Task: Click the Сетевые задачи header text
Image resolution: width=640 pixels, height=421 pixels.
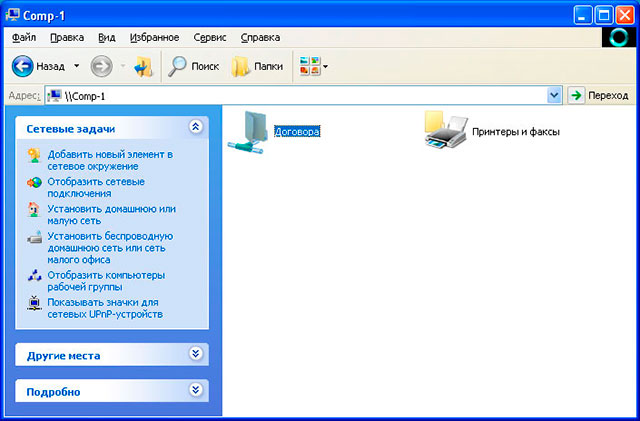Action: click(71, 129)
